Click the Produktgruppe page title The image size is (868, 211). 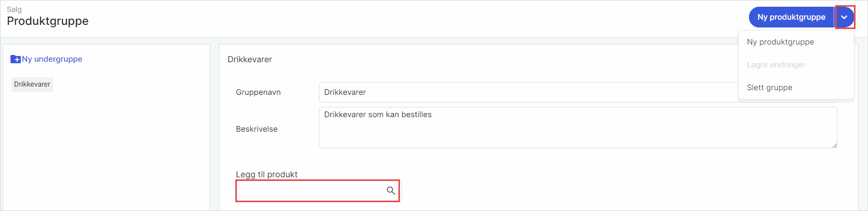click(48, 21)
